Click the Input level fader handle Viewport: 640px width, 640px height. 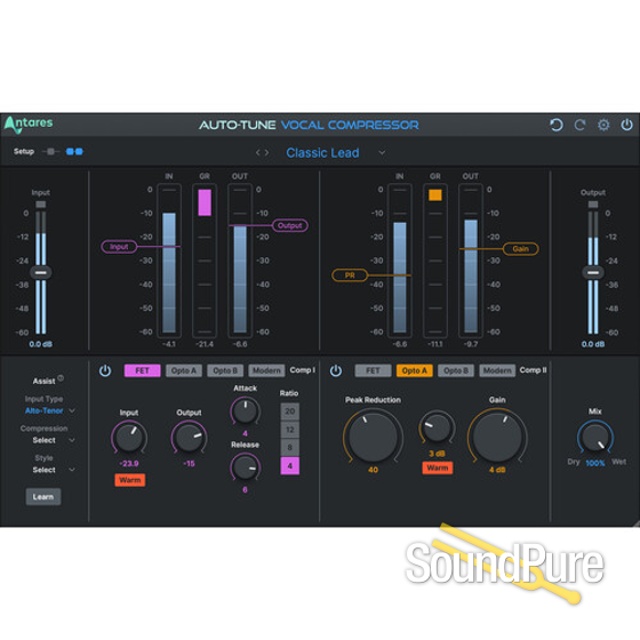tap(40, 272)
